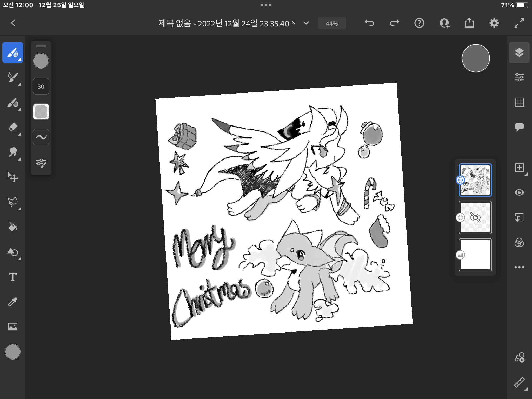Open the Help menu
This screenshot has width=532, height=399.
coord(419,23)
